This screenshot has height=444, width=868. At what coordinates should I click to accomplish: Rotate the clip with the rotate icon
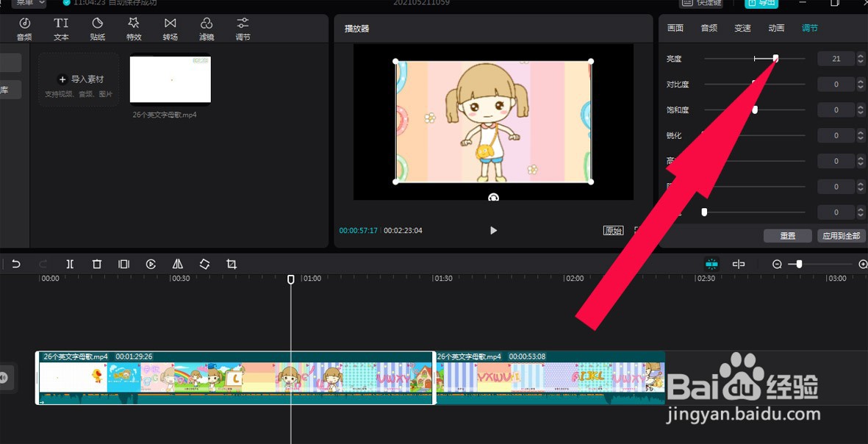205,265
